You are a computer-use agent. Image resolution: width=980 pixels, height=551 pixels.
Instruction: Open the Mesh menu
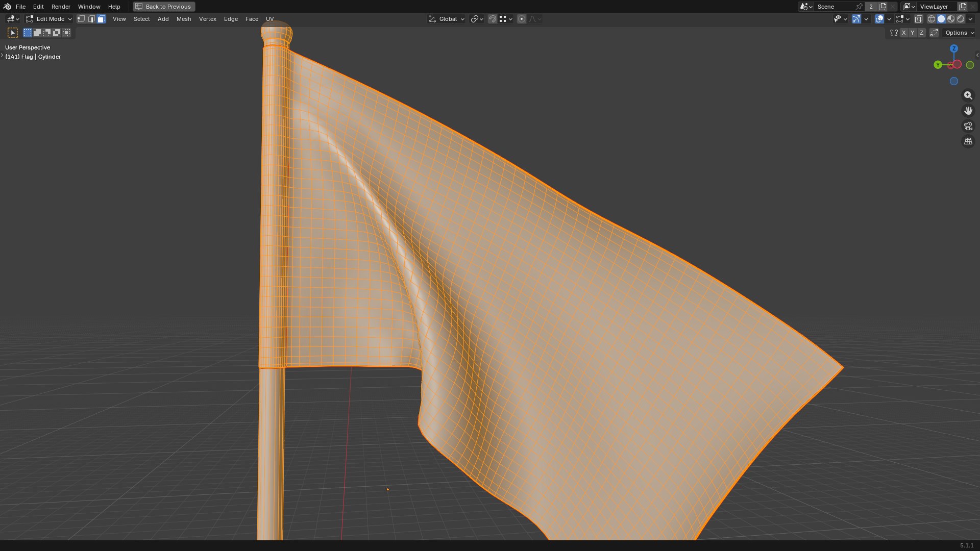184,19
